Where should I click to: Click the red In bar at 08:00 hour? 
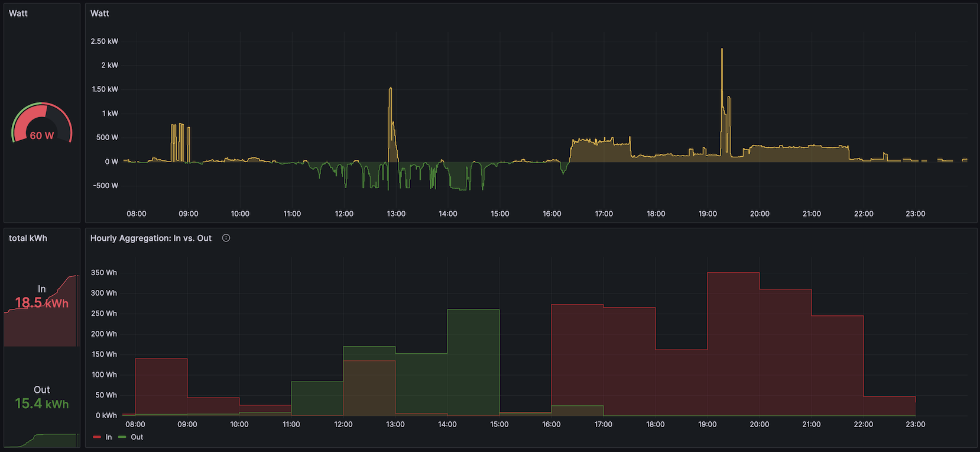pyautogui.click(x=161, y=387)
